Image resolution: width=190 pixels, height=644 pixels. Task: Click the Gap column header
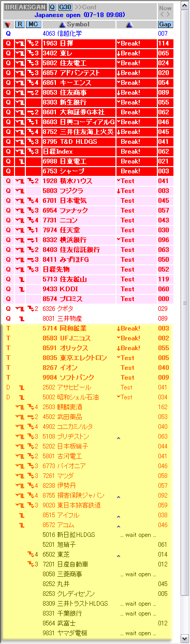click(x=165, y=24)
